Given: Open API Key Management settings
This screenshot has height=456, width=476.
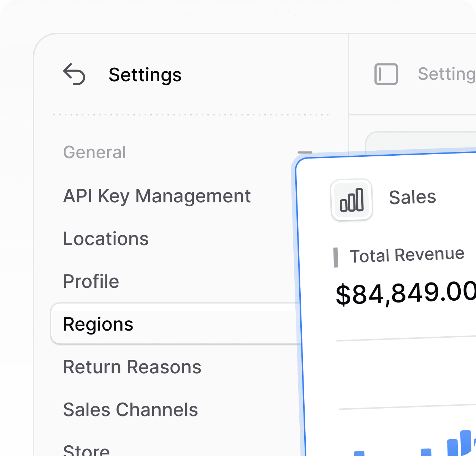Looking at the screenshot, I should pyautogui.click(x=157, y=196).
